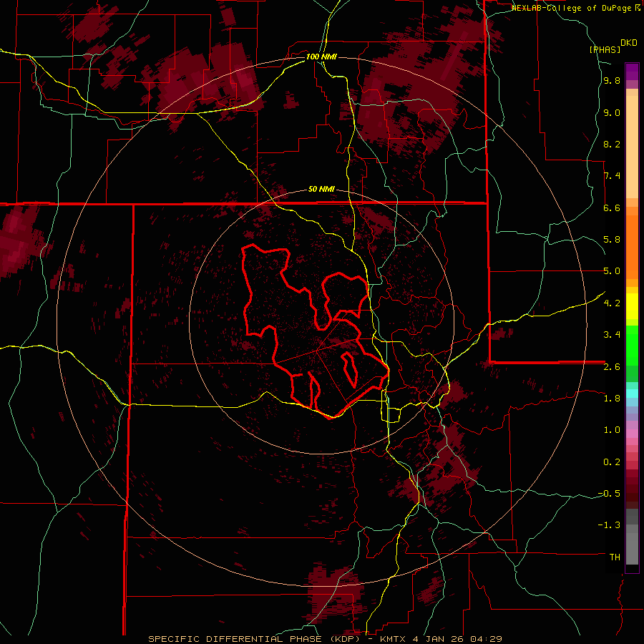The width and height of the screenshot is (644, 644).
Task: Click the 9.0 scale value
Action: click(x=612, y=112)
